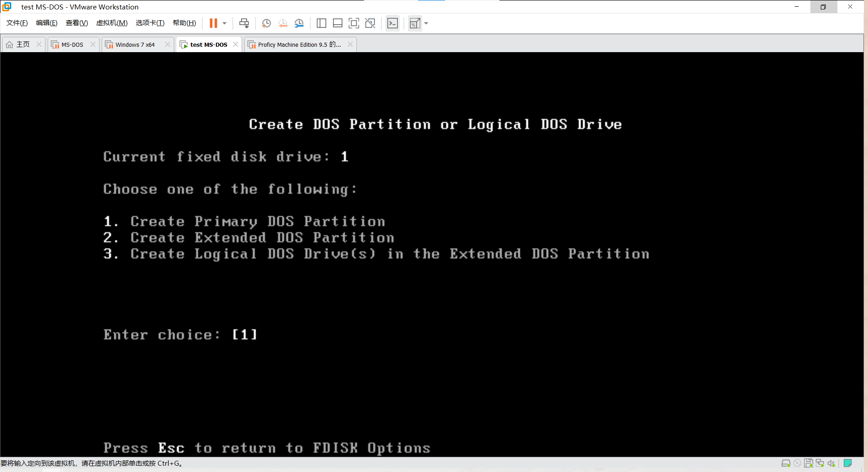Switch to full screen mode
The height and width of the screenshot is (472, 868).
tap(354, 23)
